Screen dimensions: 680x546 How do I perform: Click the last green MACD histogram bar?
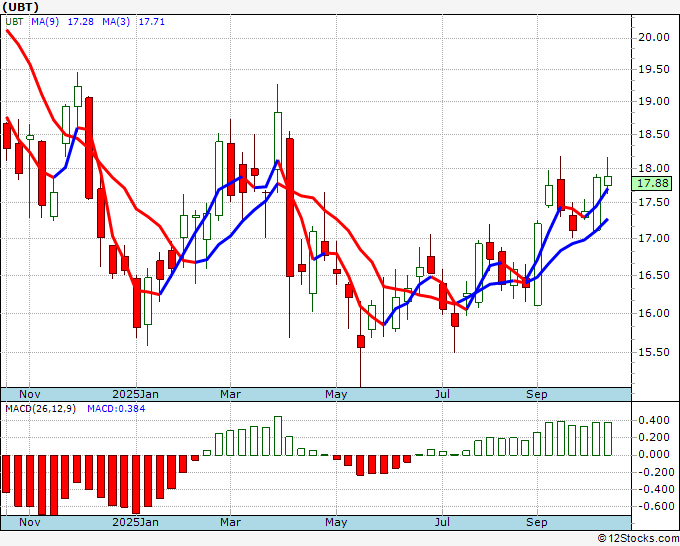[608, 439]
